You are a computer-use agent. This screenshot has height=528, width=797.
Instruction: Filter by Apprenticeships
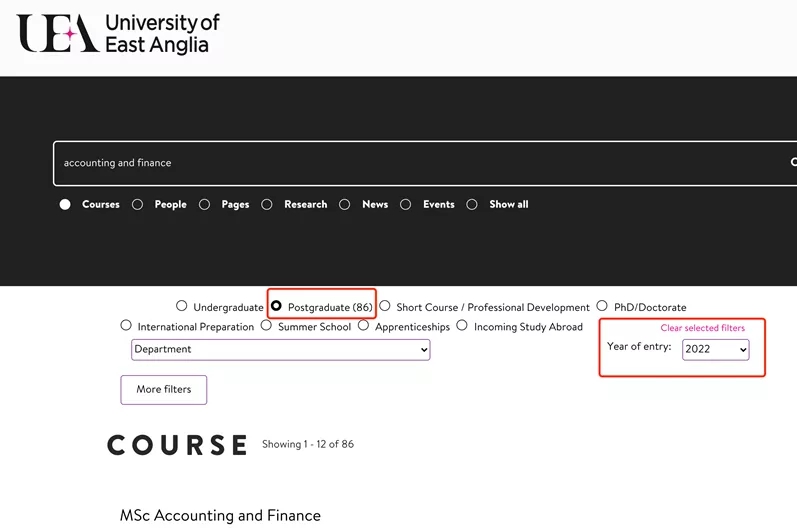pyautogui.click(x=363, y=326)
